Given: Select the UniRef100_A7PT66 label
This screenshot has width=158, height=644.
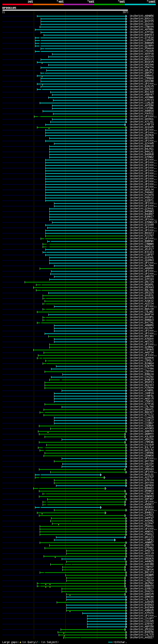Looking at the screenshot, I should tap(142, 32).
